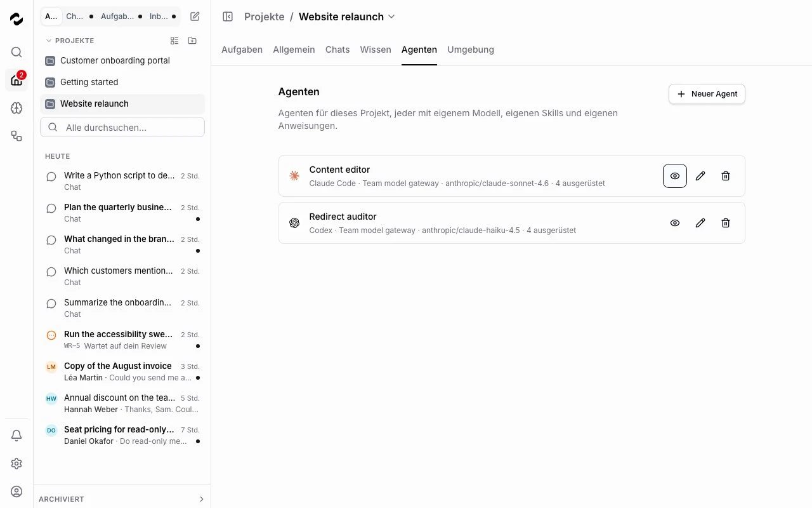
Task: Click the new folder icon beside PROJEKTE
Action: pyautogui.click(x=192, y=41)
